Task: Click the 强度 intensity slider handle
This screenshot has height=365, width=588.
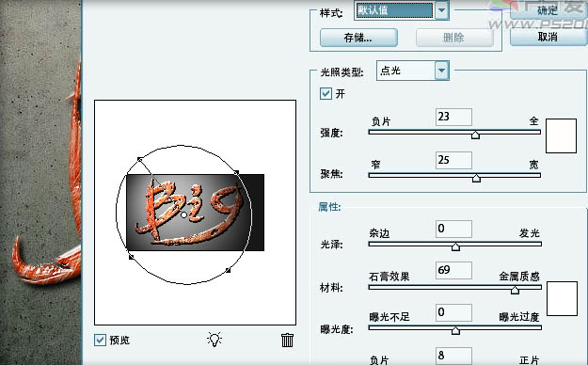Action: (x=475, y=135)
